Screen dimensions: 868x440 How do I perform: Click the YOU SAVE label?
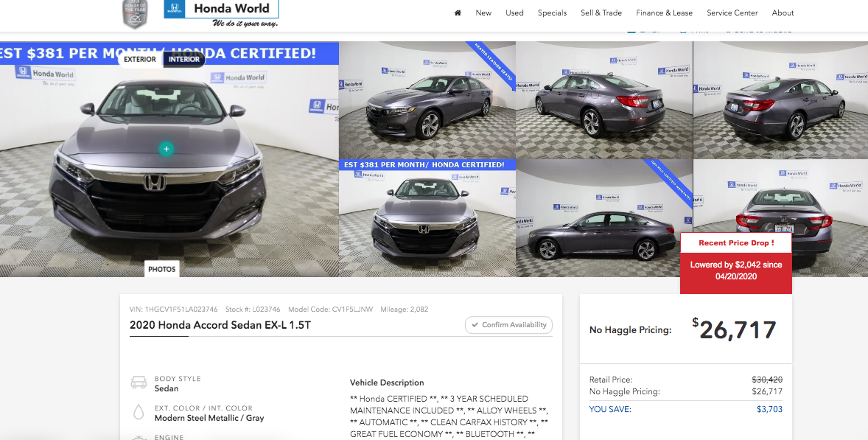tap(610, 409)
